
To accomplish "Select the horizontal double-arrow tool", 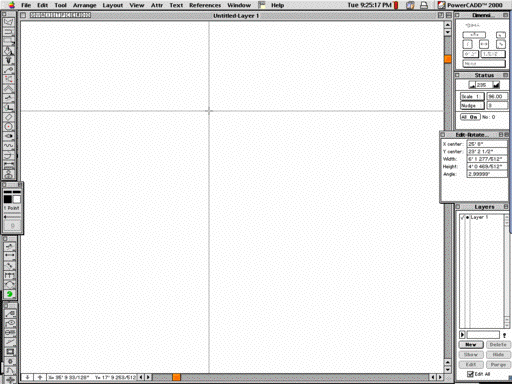I will (x=9, y=255).
